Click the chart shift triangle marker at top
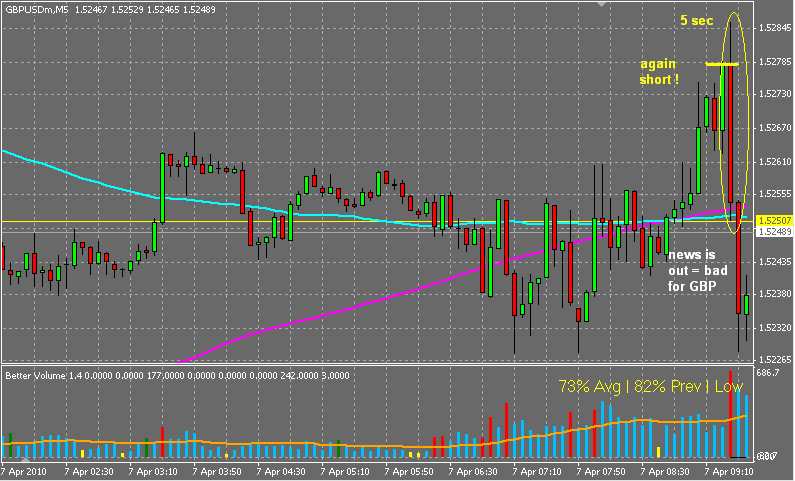The width and height of the screenshot is (795, 481). coord(601,4)
